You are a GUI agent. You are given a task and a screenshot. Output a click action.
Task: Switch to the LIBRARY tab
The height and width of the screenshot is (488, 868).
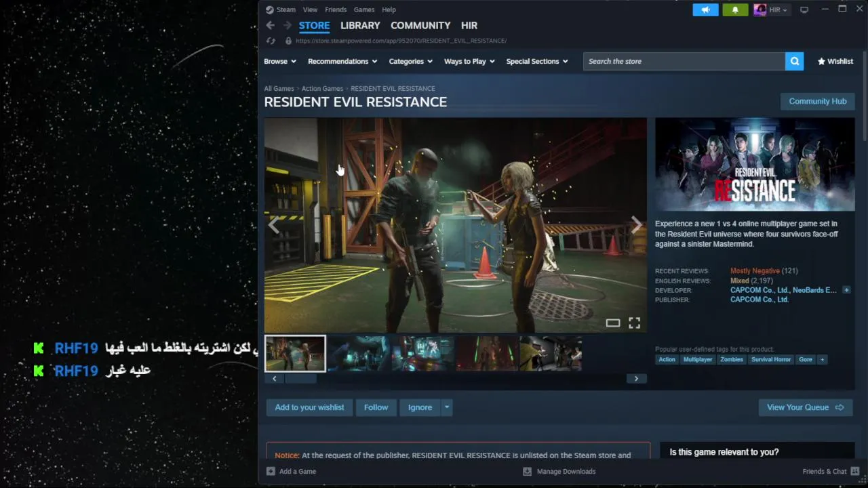click(360, 25)
